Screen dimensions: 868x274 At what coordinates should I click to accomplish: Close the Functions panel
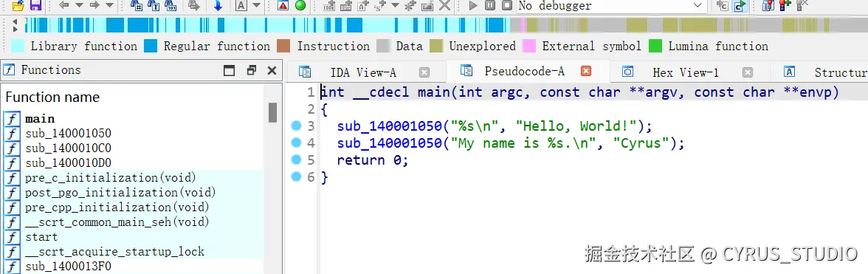point(272,70)
